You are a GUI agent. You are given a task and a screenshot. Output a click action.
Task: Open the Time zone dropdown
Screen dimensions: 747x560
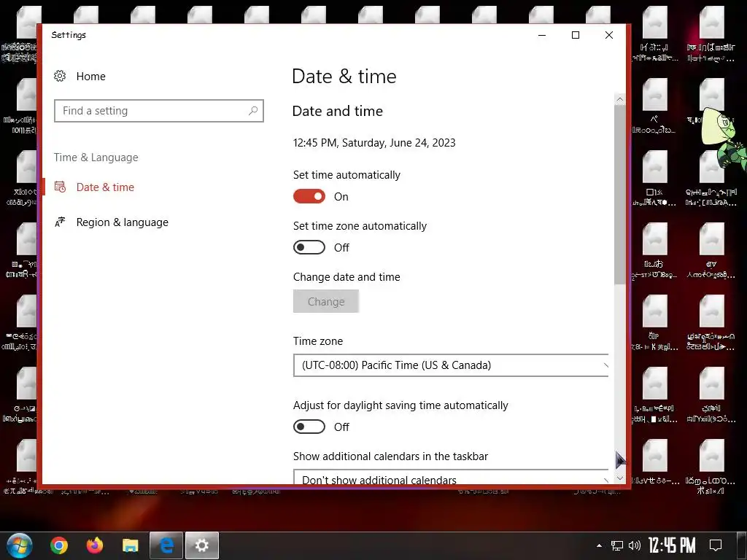click(451, 365)
